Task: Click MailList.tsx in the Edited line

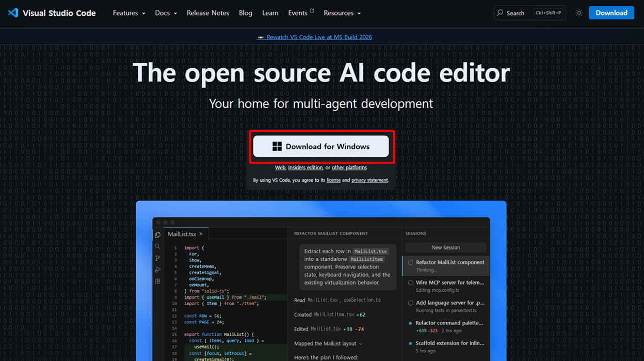Action: pyautogui.click(x=326, y=329)
